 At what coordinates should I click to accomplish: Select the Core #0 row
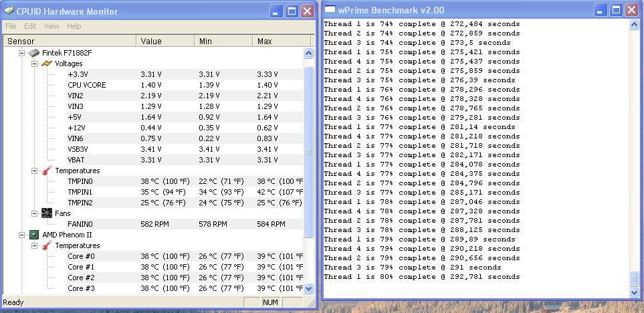click(x=184, y=256)
